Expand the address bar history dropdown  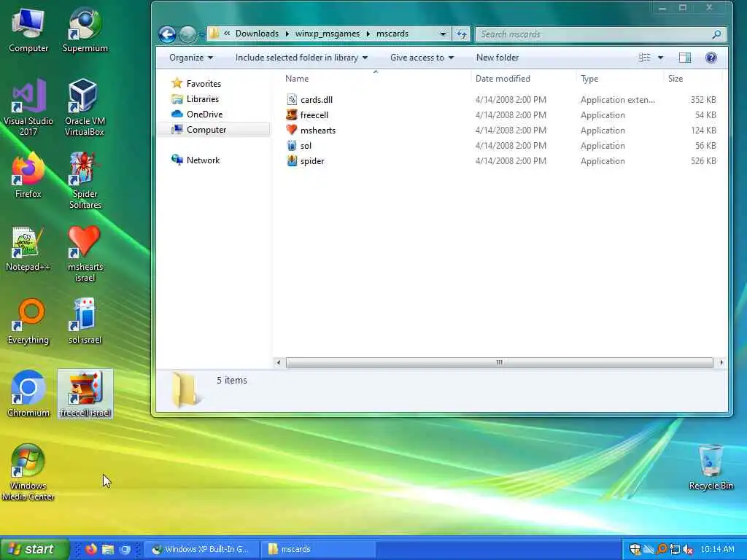tap(443, 34)
